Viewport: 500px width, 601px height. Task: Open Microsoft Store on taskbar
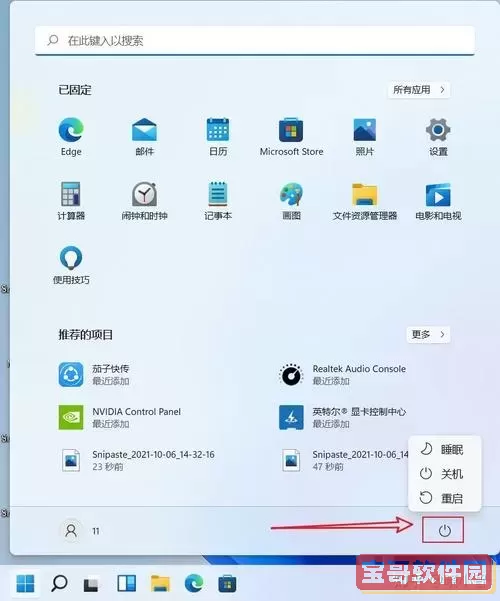pyautogui.click(x=227, y=584)
